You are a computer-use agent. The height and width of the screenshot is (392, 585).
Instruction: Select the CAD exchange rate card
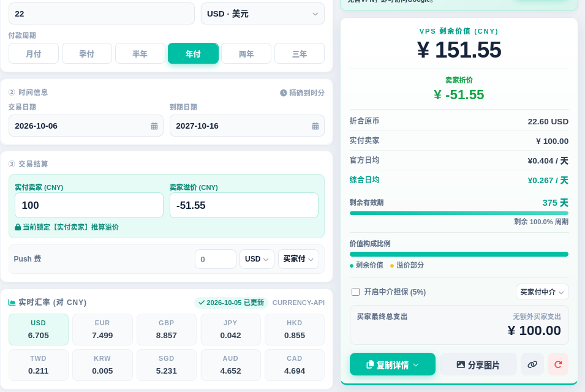pyautogui.click(x=295, y=365)
